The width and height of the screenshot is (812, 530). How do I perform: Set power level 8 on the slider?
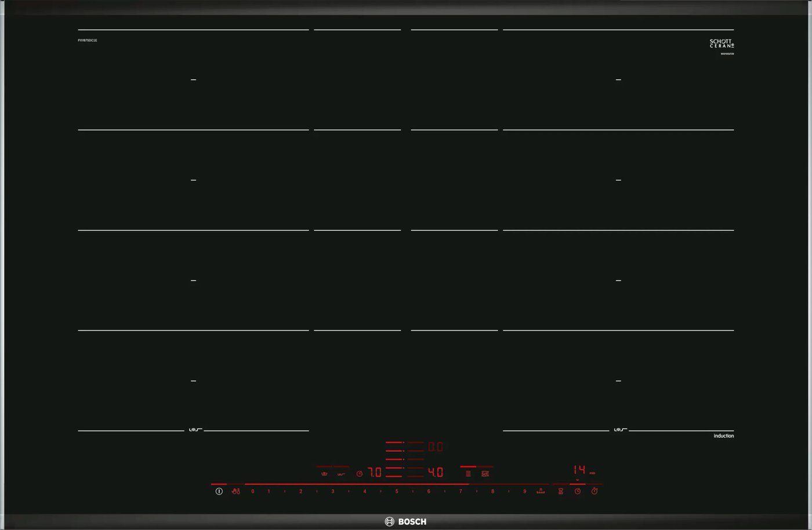click(492, 491)
